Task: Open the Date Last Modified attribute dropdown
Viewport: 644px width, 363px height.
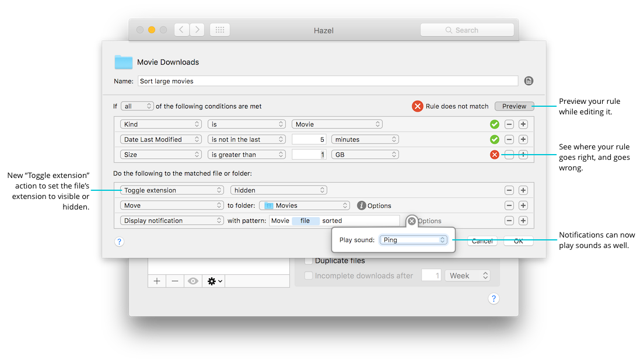Action: pos(160,139)
